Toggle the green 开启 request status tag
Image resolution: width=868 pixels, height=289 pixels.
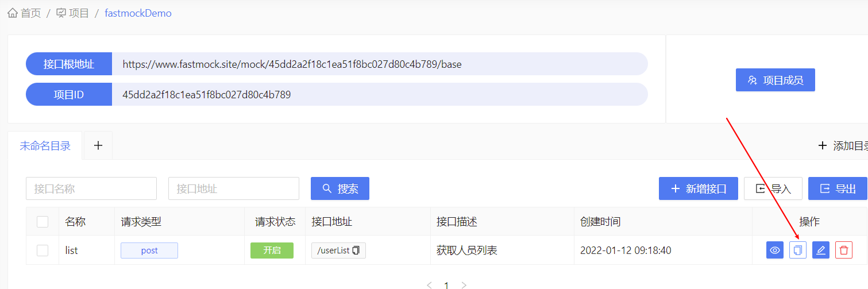coord(272,251)
